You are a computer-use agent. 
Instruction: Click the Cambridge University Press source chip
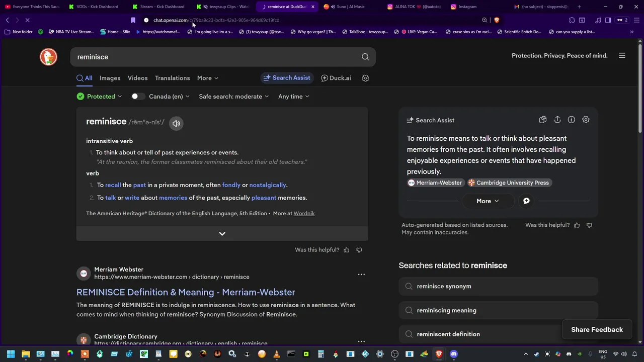coord(509,183)
